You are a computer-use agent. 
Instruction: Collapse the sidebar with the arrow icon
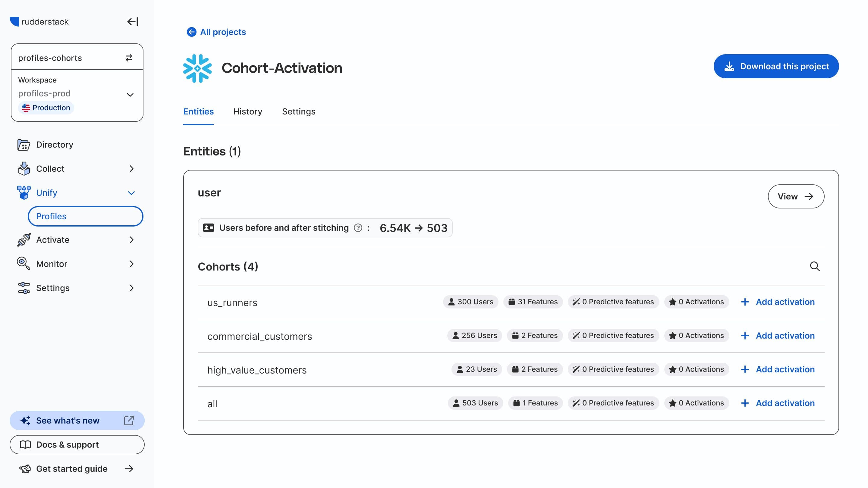132,22
